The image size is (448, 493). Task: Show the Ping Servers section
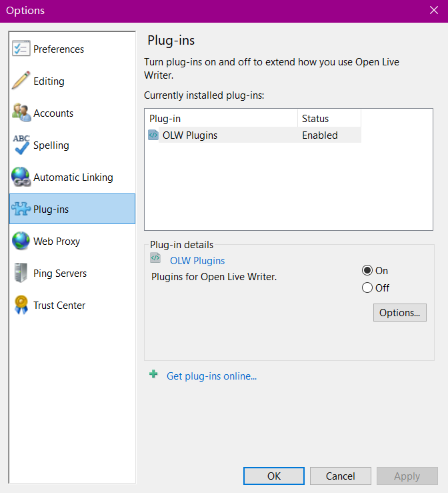[73, 274]
